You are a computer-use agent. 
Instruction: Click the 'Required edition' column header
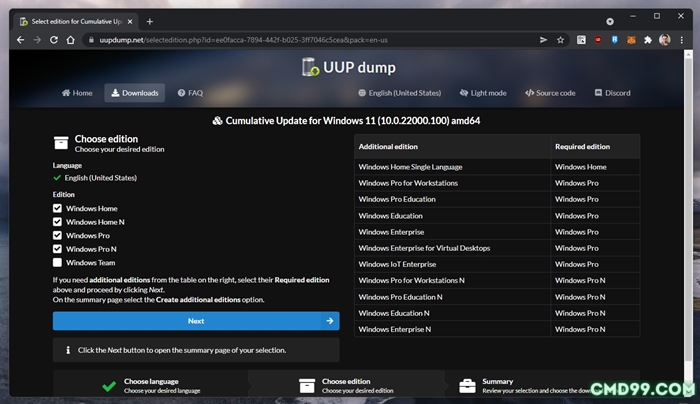click(x=595, y=146)
